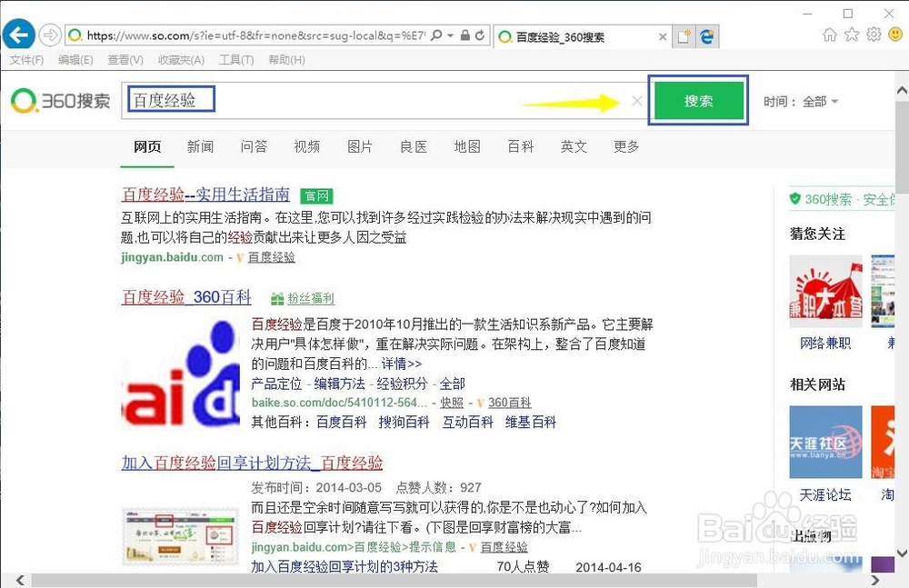Open the 编辑方法 sublink
Image resolution: width=909 pixels, height=588 pixels.
pyautogui.click(x=340, y=384)
